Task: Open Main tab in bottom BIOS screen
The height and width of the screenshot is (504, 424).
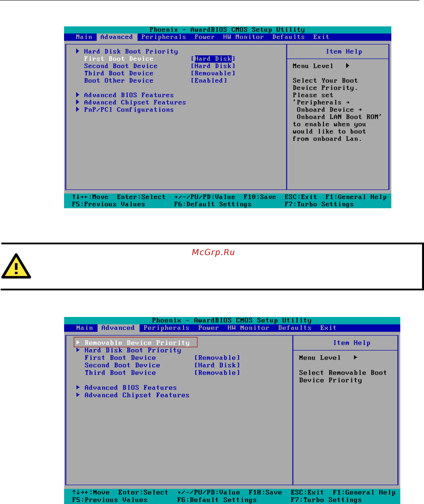Action: pos(84,328)
